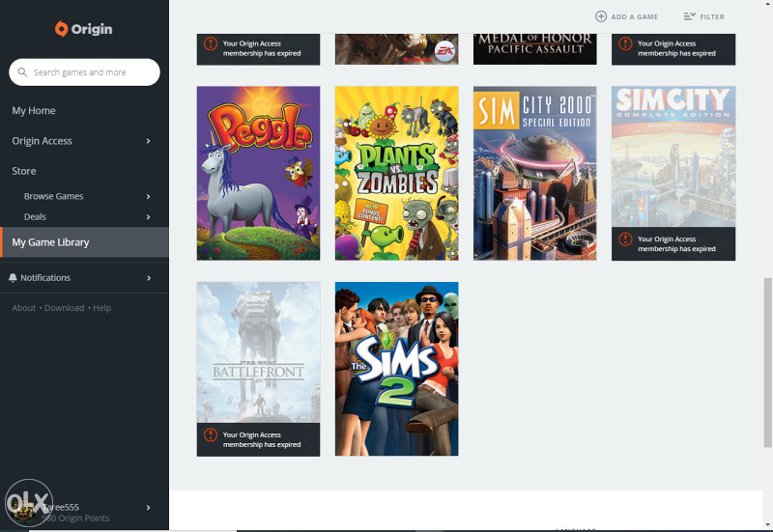Click the expired warning icon on Battlefront

[211, 434]
